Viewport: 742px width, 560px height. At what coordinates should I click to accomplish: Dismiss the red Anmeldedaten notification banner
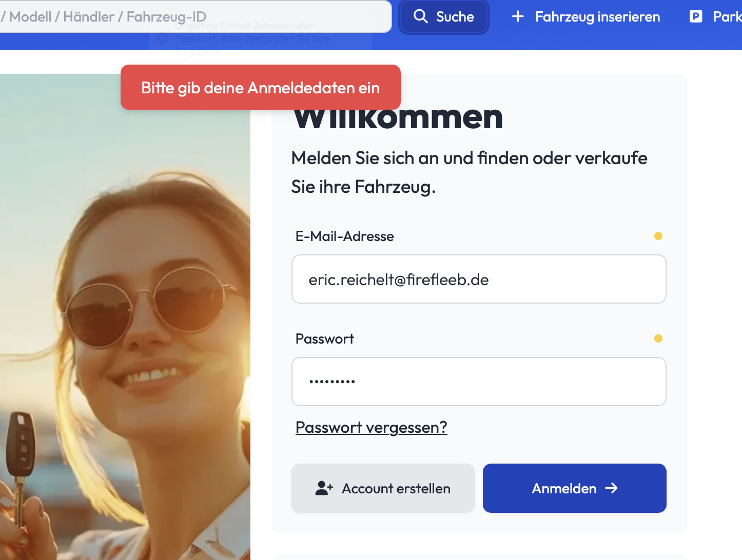(x=260, y=88)
